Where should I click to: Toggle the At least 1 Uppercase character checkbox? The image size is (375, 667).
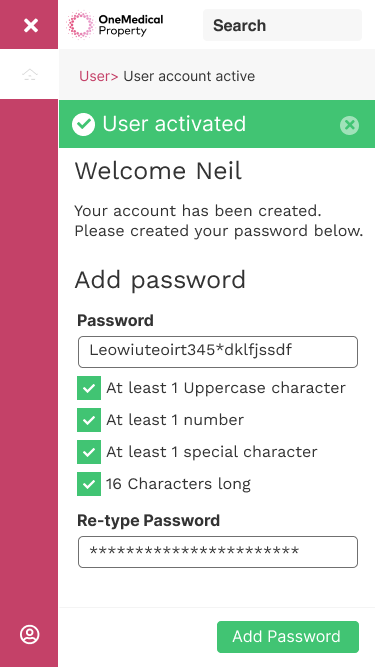(89, 388)
